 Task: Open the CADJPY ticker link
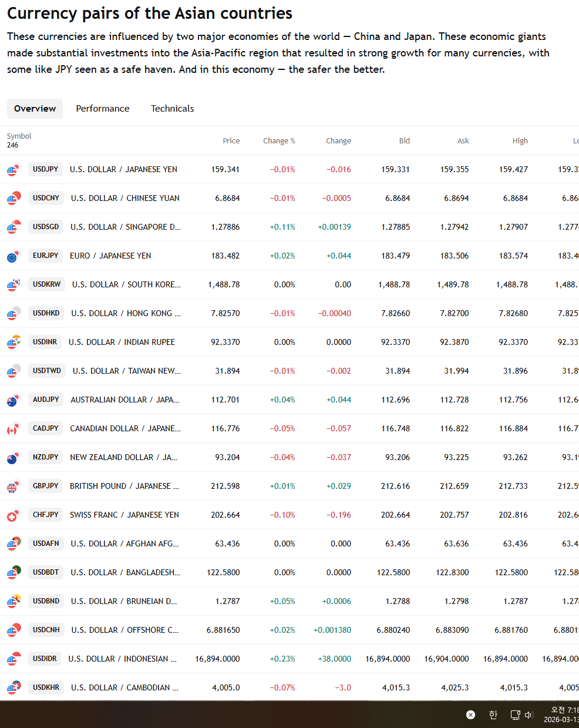[x=46, y=428]
